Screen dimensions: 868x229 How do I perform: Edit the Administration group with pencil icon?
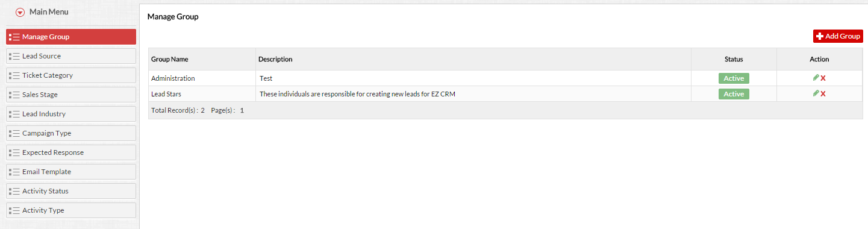816,78
